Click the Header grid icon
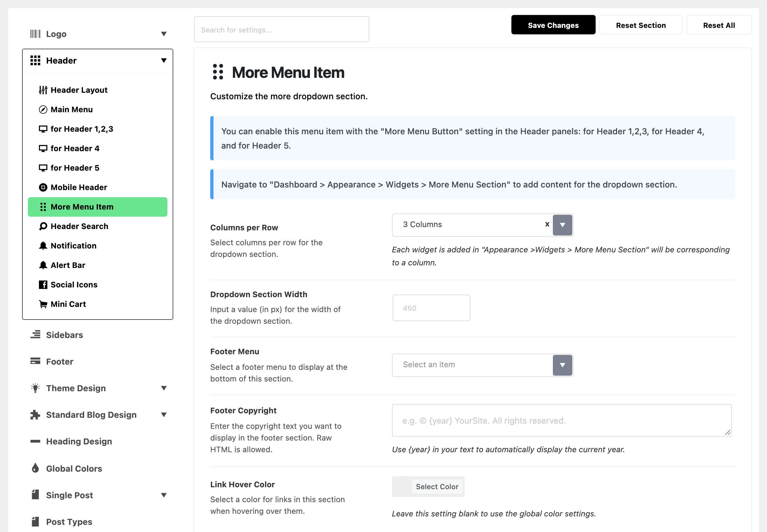767x532 pixels. (x=35, y=61)
